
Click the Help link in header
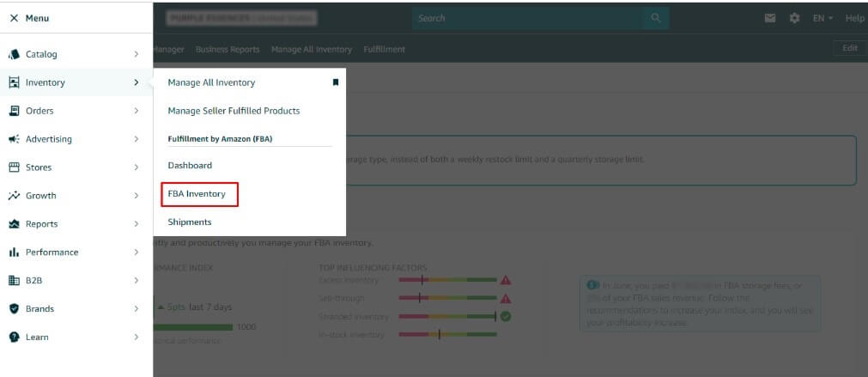[854, 18]
